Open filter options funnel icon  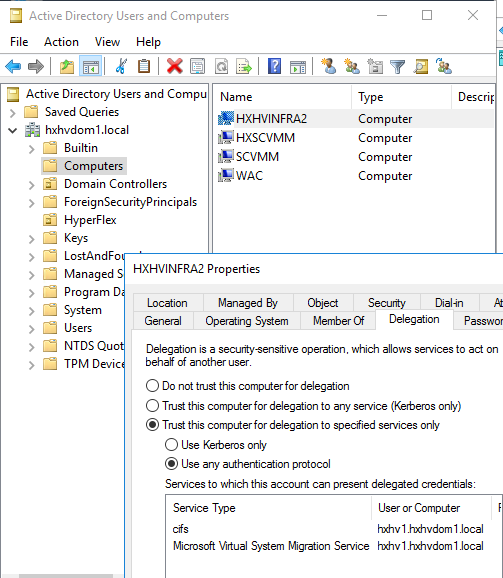398,67
